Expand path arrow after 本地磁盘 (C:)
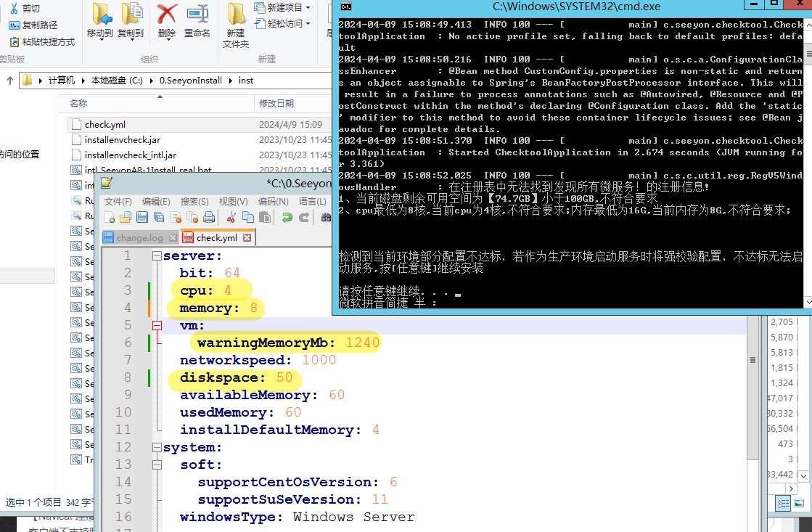Screen dimensions: 812x532 [x=151, y=81]
